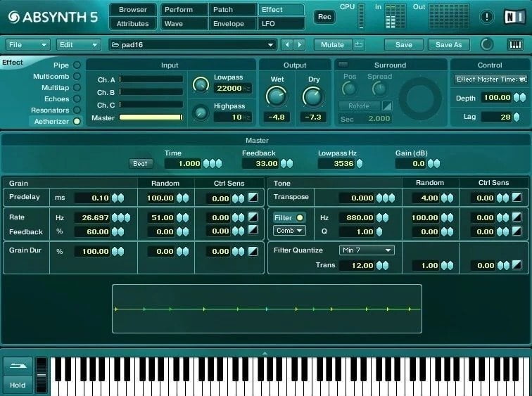The image size is (532, 396).
Task: Click the grain timeline display
Action: pos(267,309)
